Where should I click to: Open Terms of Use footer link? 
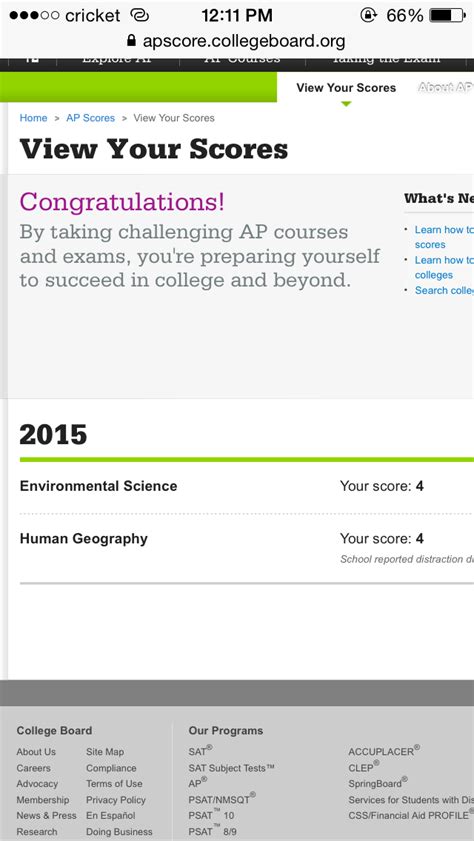tap(114, 784)
